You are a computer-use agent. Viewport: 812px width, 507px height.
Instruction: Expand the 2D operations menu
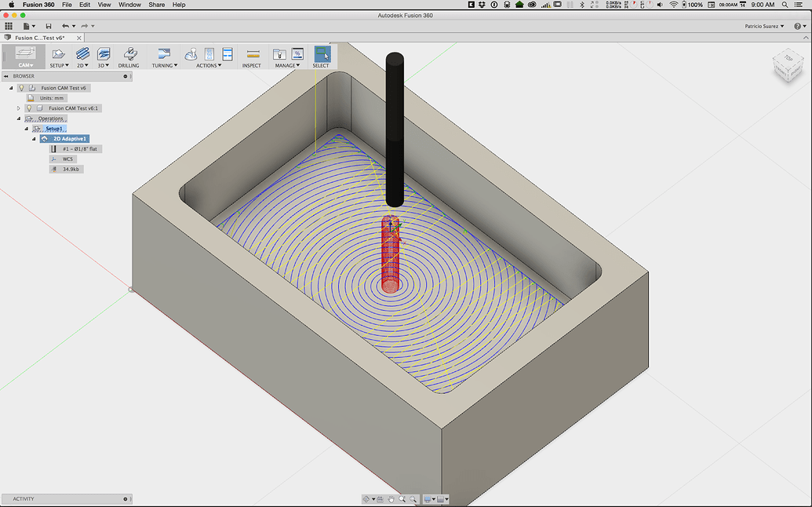[x=82, y=65]
